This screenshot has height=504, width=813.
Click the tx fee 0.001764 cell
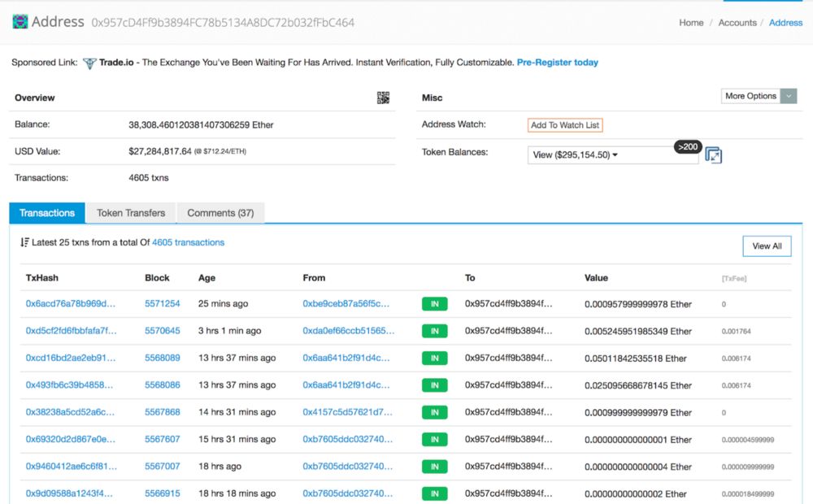(x=737, y=332)
